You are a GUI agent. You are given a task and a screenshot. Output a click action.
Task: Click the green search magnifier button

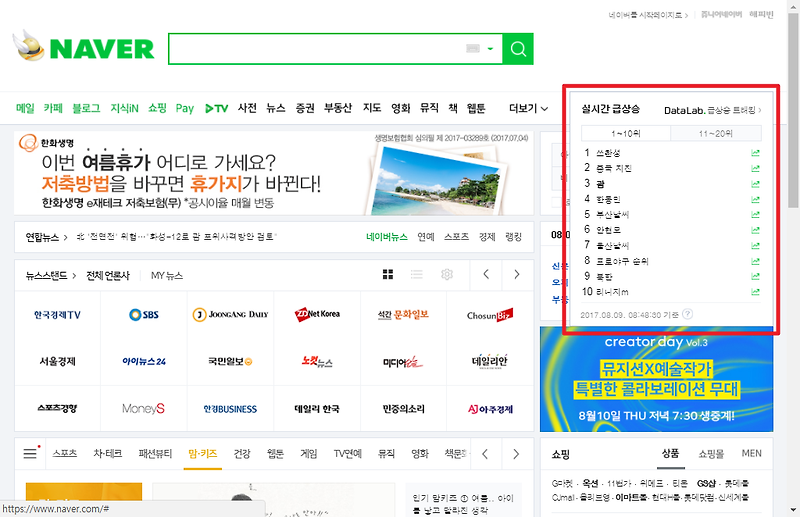518,49
